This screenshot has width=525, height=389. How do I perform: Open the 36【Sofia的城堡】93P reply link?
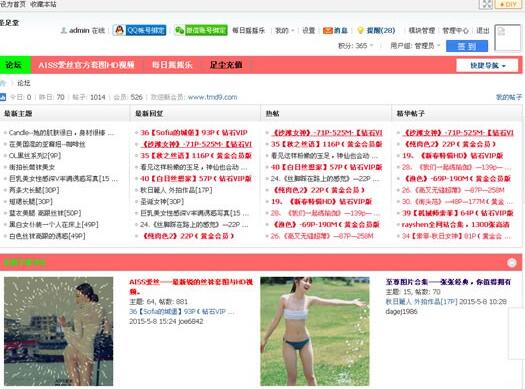tap(194, 133)
